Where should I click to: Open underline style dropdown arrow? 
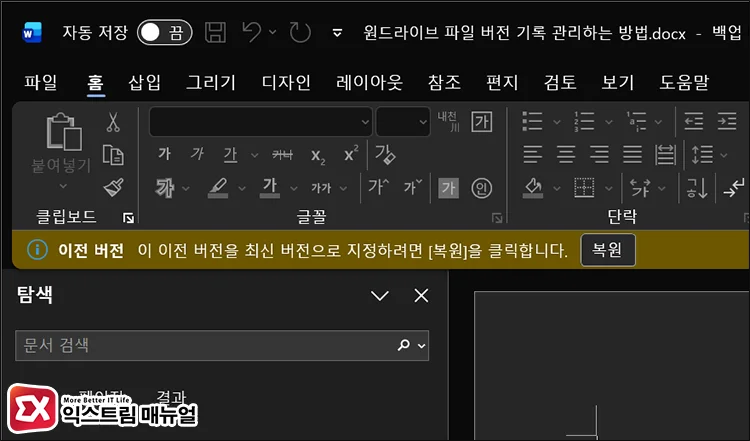(254, 155)
